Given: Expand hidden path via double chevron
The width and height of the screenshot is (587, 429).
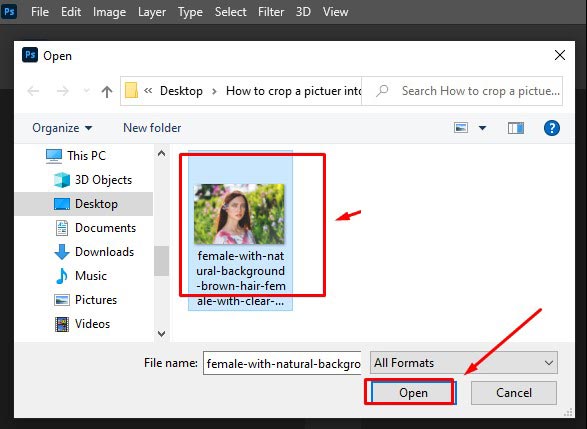Looking at the screenshot, I should 148,90.
